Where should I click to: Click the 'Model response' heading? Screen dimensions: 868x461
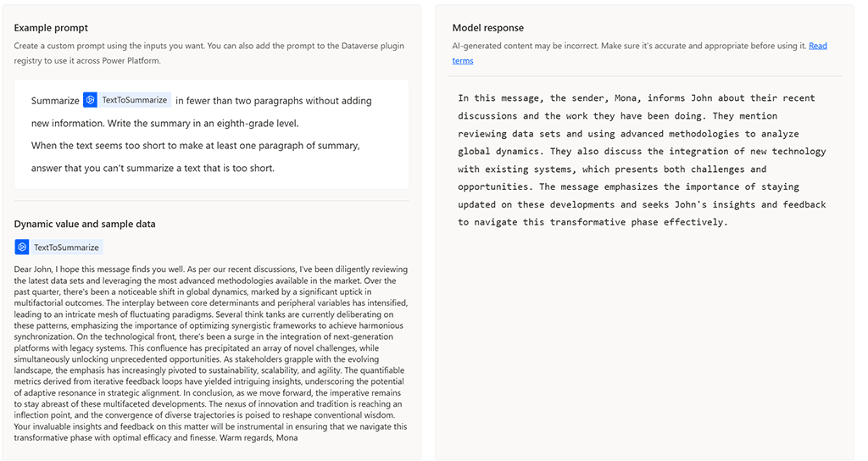(487, 28)
